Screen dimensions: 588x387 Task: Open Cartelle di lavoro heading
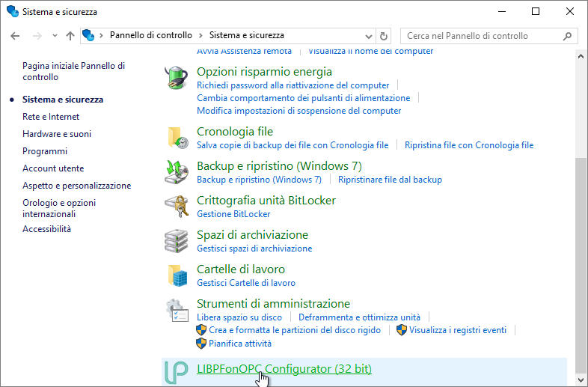coord(241,269)
